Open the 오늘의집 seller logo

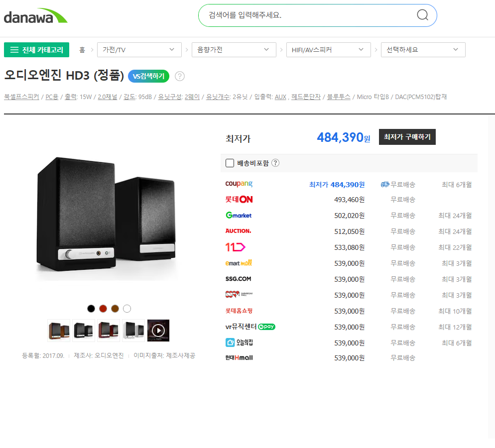[x=239, y=342]
